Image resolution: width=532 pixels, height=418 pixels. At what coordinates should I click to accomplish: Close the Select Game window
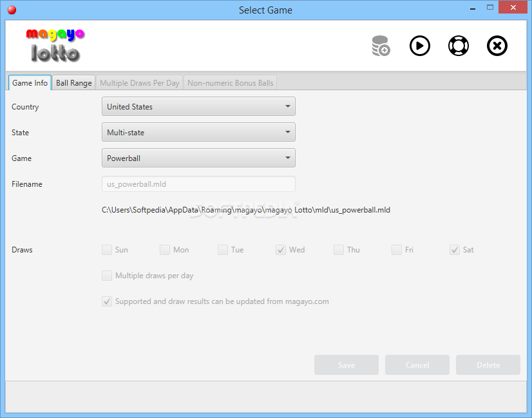point(513,8)
